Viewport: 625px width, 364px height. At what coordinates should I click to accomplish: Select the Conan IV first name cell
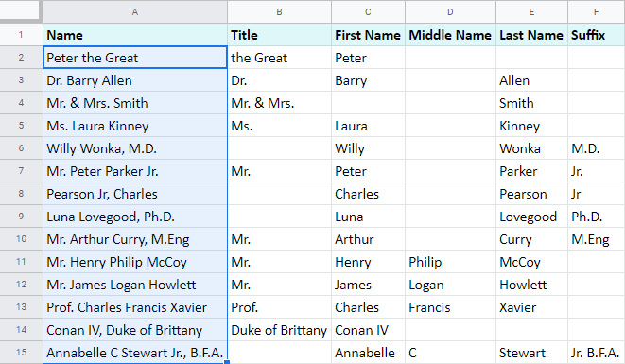click(369, 330)
